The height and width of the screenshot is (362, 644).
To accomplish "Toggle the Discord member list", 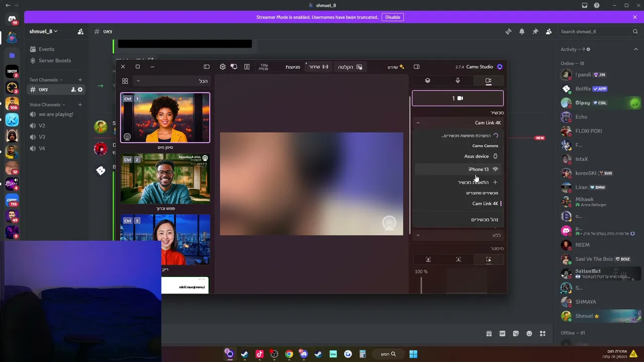I will 549,31.
